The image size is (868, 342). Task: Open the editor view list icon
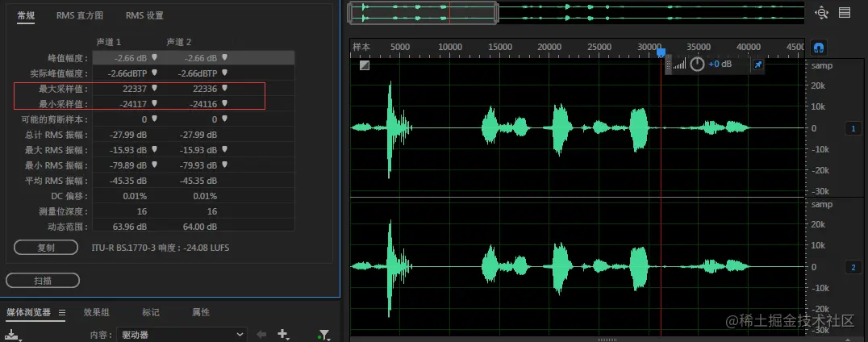[x=844, y=13]
